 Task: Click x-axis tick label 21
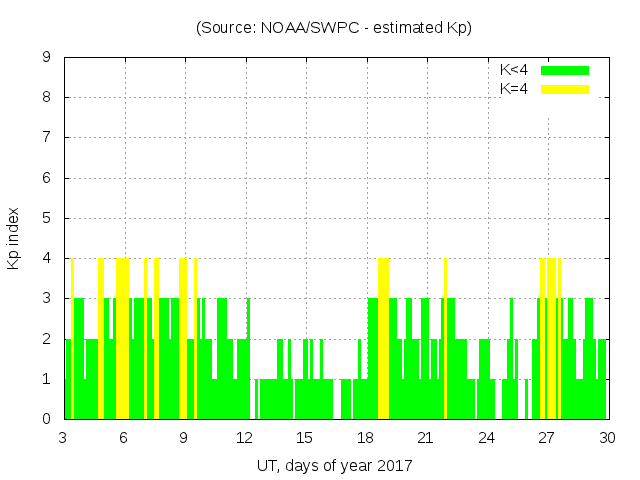click(x=425, y=438)
